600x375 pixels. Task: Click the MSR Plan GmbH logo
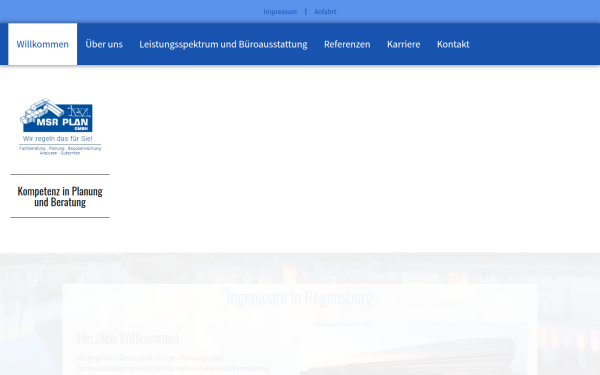(x=60, y=127)
